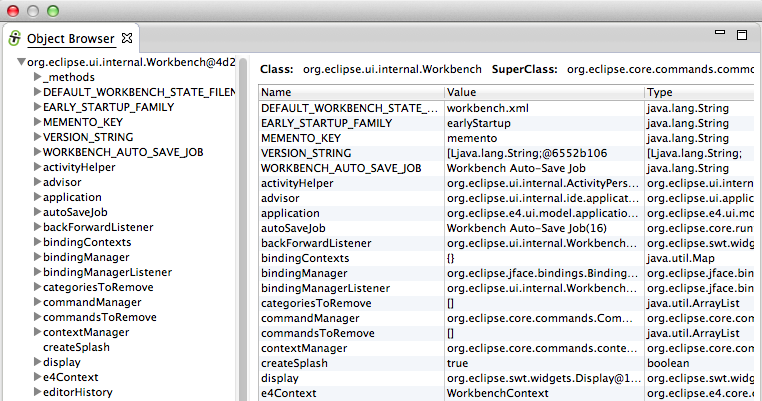
Task: Click the green macOS zoom window button
Action: pyautogui.click(x=54, y=10)
